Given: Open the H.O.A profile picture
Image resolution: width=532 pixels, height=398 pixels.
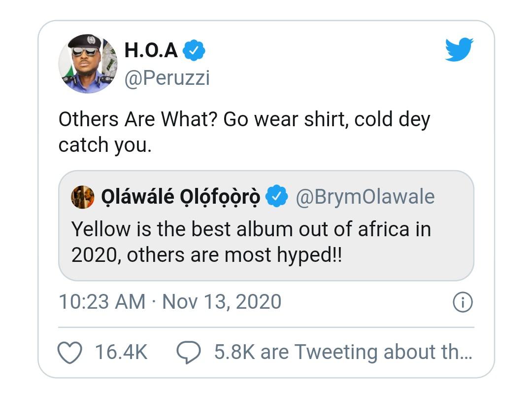Looking at the screenshot, I should pyautogui.click(x=88, y=64).
